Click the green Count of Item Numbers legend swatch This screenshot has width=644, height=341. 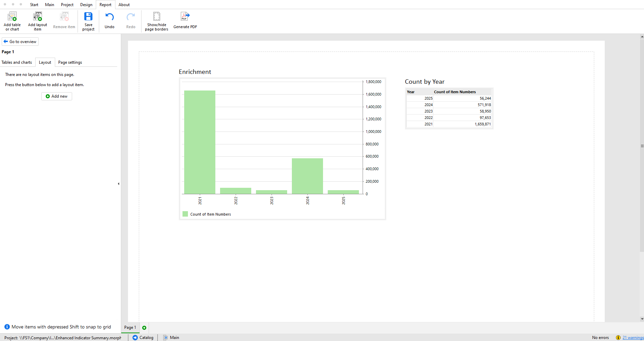click(x=185, y=214)
